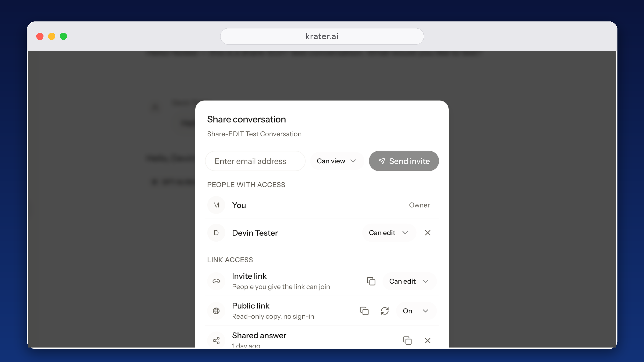Click the red close window button
The image size is (644, 362).
(x=40, y=36)
